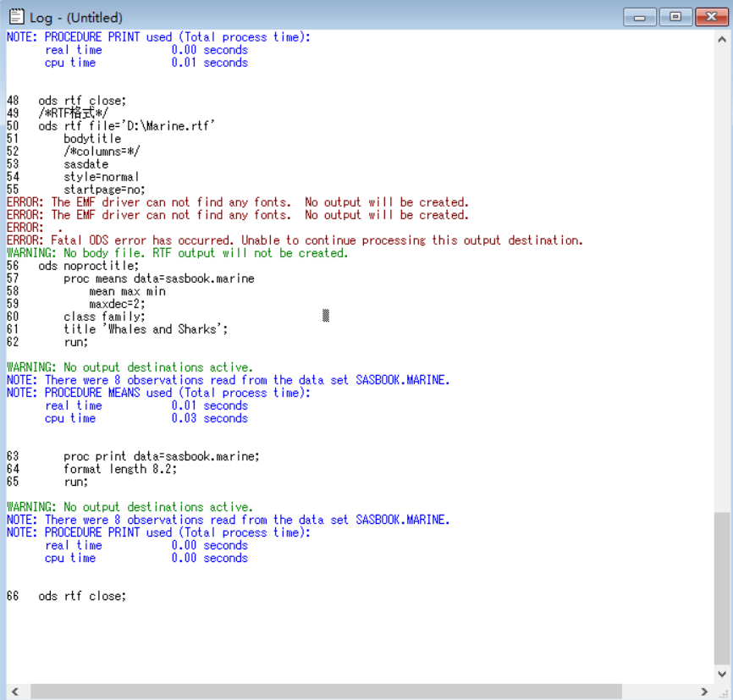Click the Log window document icon
The image size is (733, 700).
click(x=14, y=17)
